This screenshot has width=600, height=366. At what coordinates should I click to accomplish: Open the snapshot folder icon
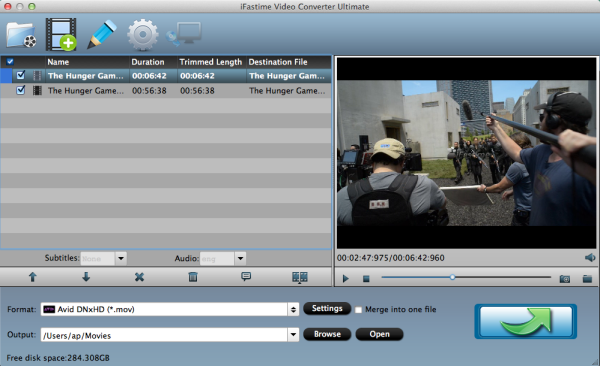coord(587,279)
